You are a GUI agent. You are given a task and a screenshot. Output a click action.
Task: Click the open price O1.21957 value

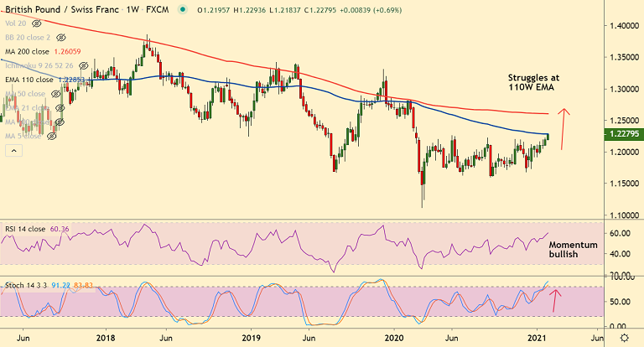pos(214,10)
